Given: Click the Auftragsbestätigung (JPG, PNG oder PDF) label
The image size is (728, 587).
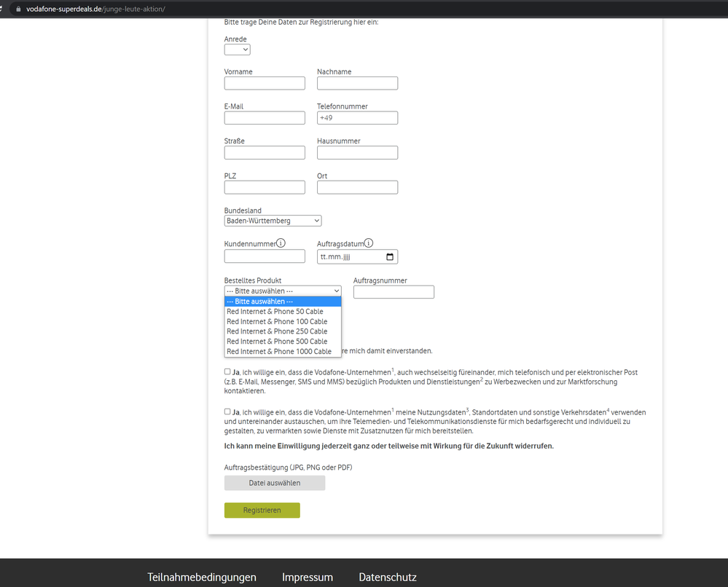Looking at the screenshot, I should coord(289,468).
